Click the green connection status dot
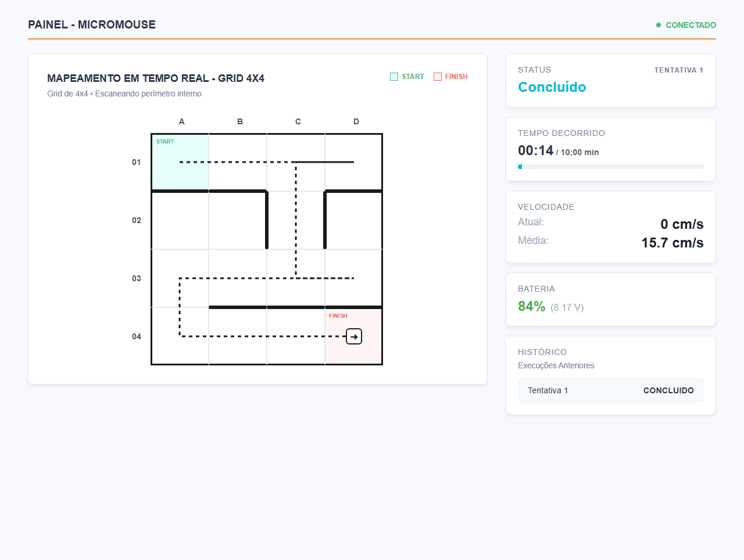Screen dimensions: 744x560 pos(659,25)
